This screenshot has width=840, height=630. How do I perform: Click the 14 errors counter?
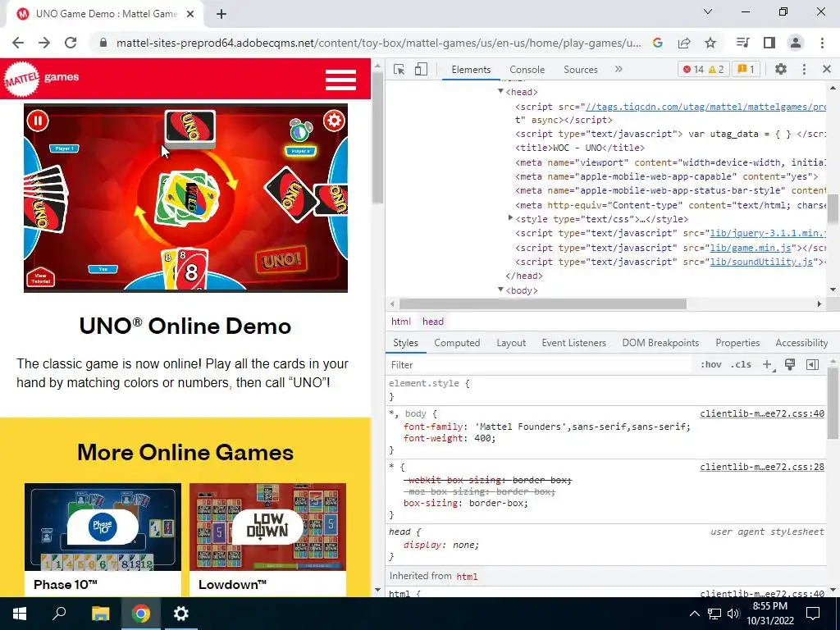(x=694, y=69)
